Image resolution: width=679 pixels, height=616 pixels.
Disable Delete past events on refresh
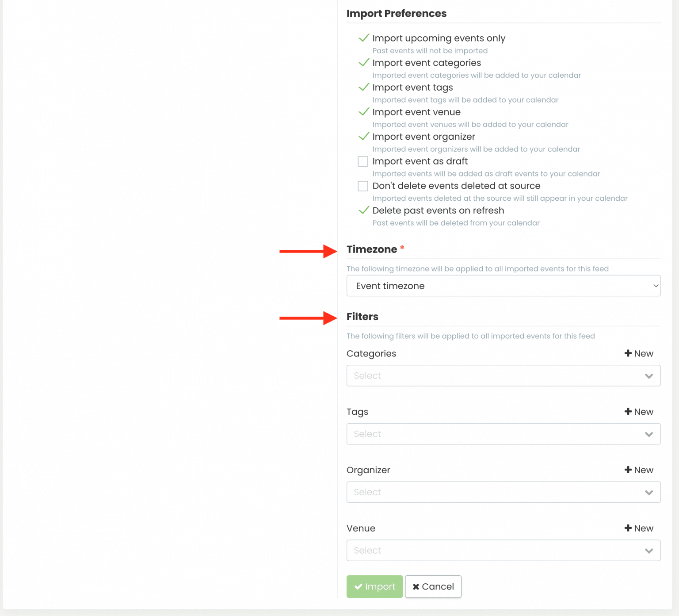[363, 210]
